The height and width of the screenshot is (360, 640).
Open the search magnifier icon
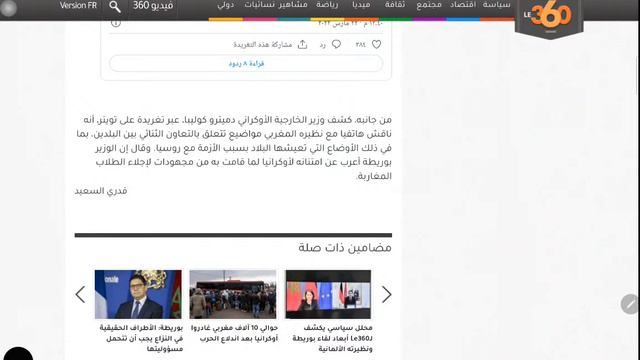[x=115, y=7]
